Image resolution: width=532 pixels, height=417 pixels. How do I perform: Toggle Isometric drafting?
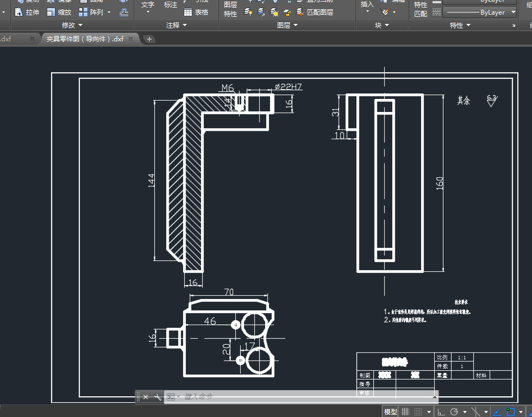(475, 412)
